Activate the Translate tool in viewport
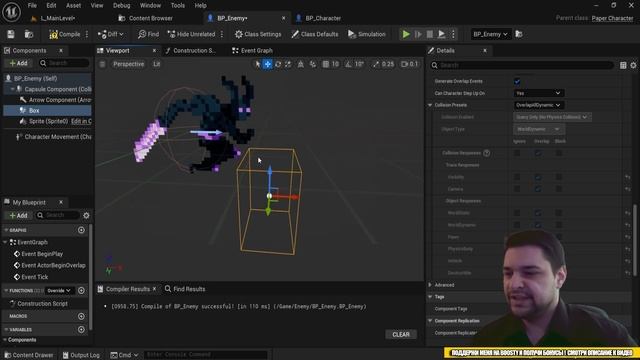 [267, 64]
